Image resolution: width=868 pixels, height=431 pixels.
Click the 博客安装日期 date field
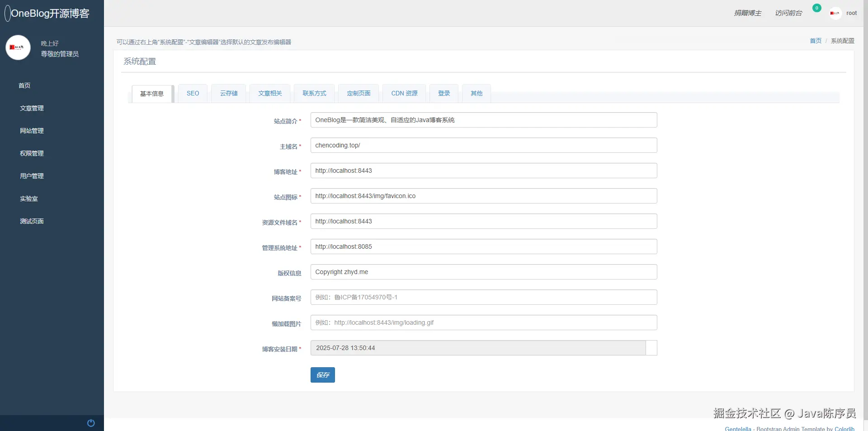(478, 348)
